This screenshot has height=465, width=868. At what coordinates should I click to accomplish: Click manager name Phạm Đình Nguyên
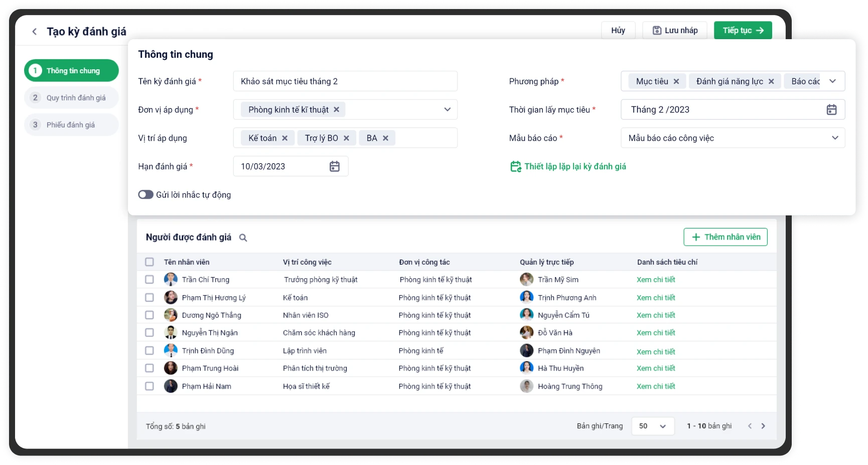click(569, 351)
